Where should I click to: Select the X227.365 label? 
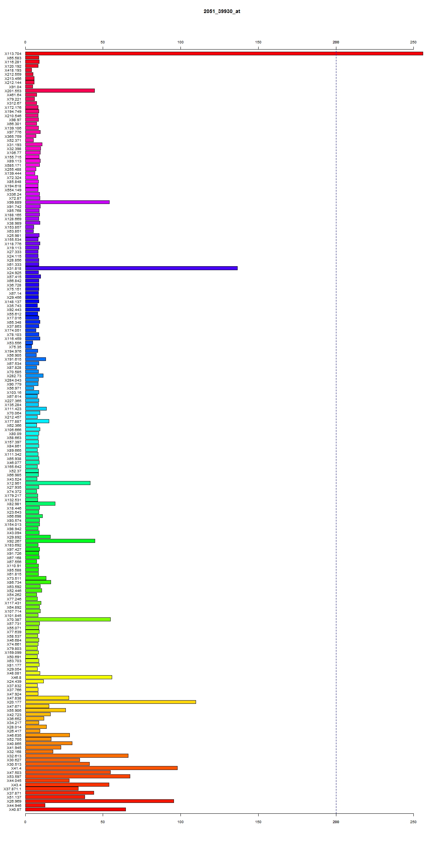13,401
